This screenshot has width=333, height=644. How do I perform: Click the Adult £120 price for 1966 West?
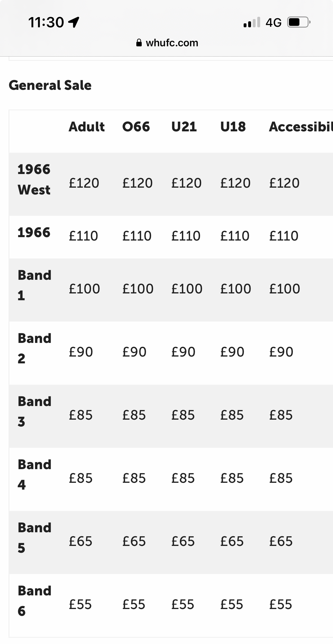tap(84, 183)
